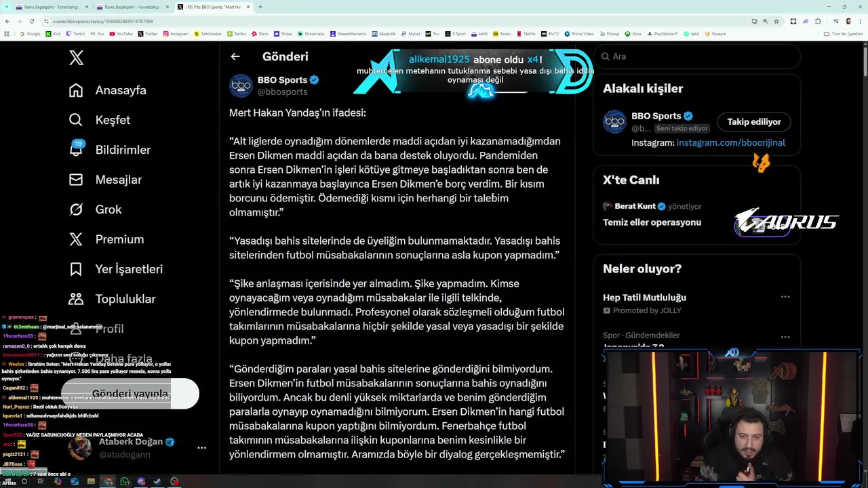Bookmark this page with star icon
This screenshot has width=868, height=488.
coord(776,22)
